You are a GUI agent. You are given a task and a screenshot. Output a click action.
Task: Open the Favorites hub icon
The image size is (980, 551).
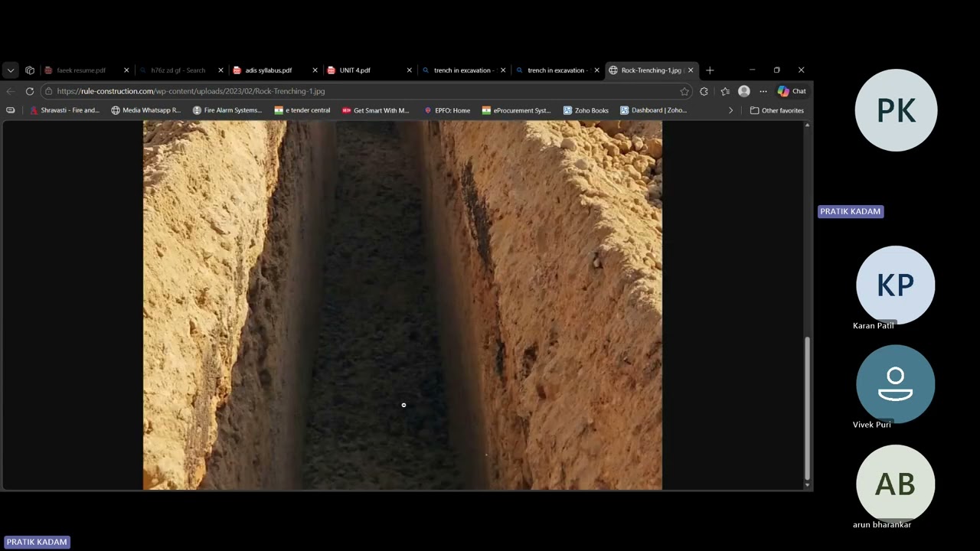click(x=725, y=91)
